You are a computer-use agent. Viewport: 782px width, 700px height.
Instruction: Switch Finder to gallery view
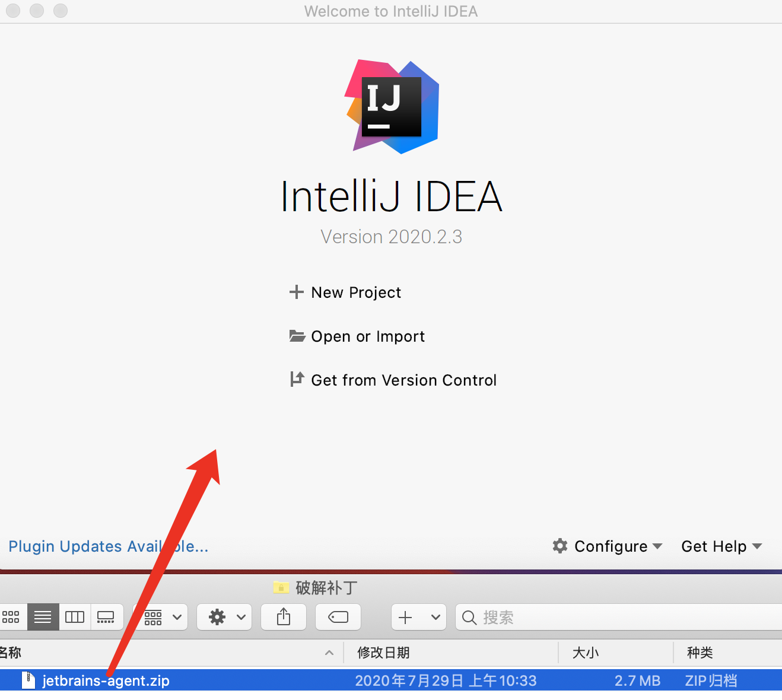point(106,617)
